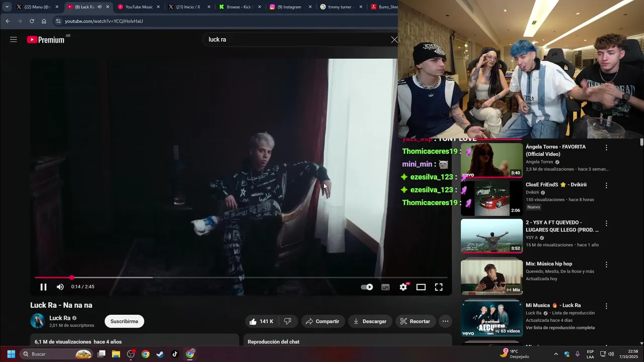
Task: Mute the video player volume
Action: tap(60, 287)
